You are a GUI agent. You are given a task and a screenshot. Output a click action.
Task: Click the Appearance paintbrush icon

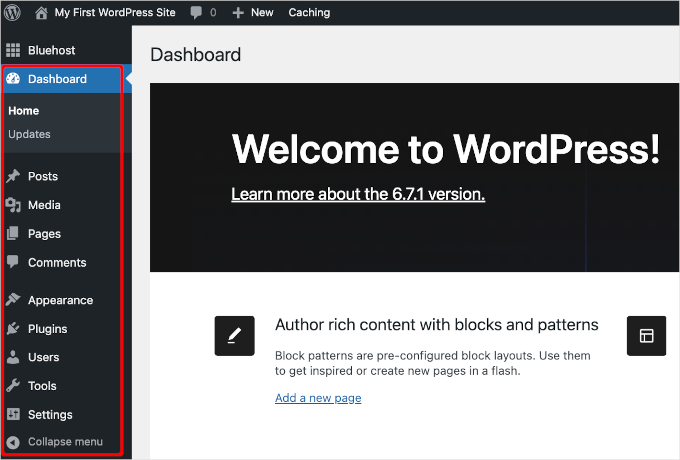pos(13,300)
